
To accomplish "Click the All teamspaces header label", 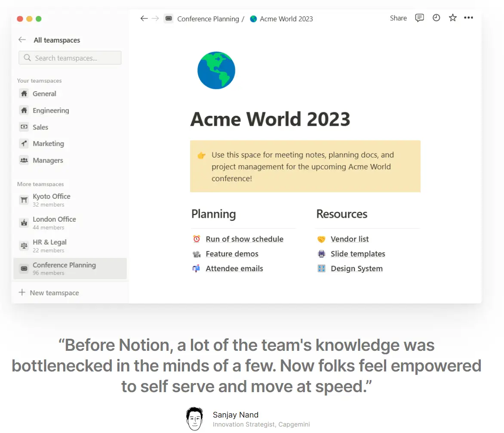I will pyautogui.click(x=57, y=40).
